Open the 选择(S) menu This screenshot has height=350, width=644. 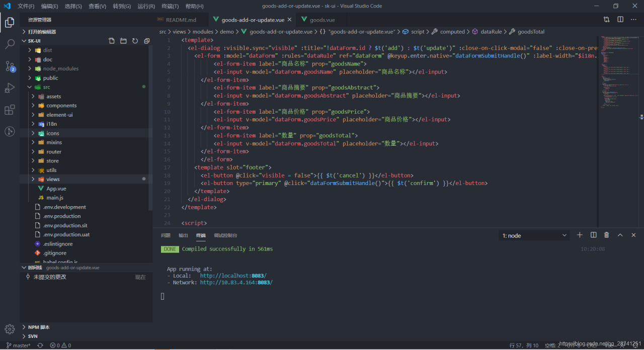73,6
